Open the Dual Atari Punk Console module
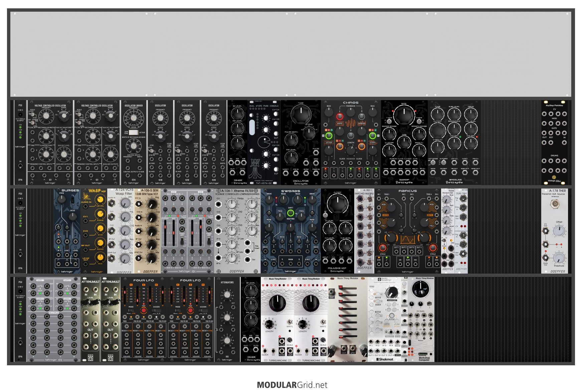 pos(264,143)
